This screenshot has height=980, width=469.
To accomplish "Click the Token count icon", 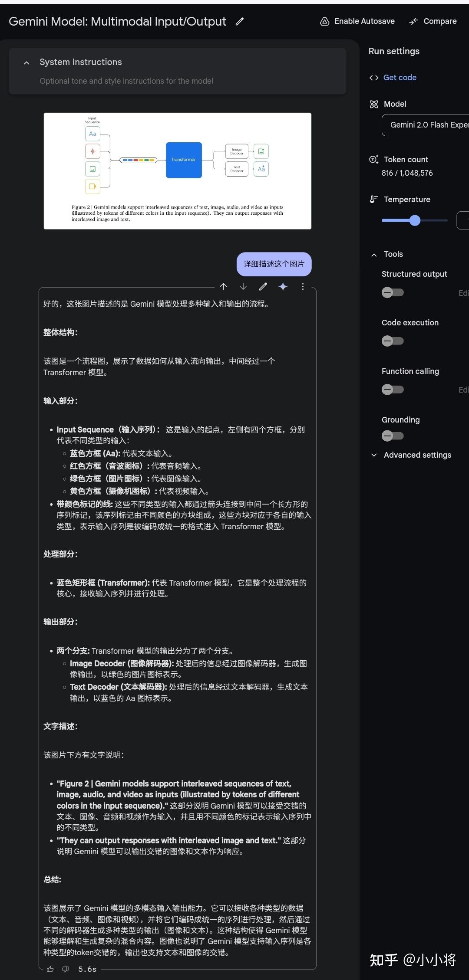I will click(x=374, y=159).
